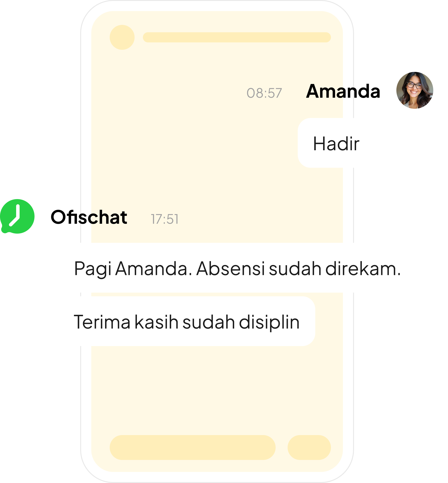This screenshot has width=448, height=483.
Task: Click the Ofischat sender name
Action: 89,217
